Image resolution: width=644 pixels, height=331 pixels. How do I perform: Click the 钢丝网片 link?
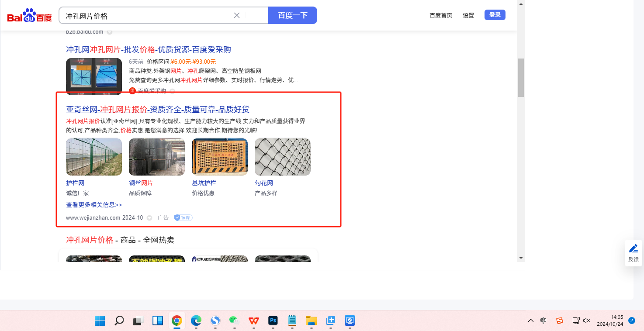pyautogui.click(x=141, y=183)
